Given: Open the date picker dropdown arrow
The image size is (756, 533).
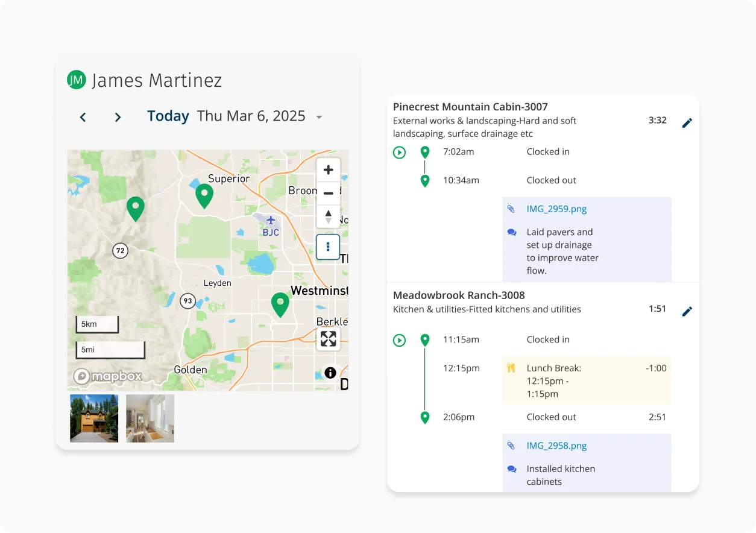Looking at the screenshot, I should tap(319, 117).
